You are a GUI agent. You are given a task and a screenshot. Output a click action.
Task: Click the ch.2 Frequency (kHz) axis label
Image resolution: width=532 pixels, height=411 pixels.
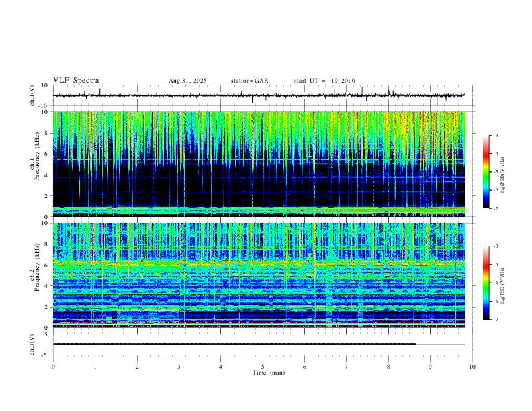(36, 267)
